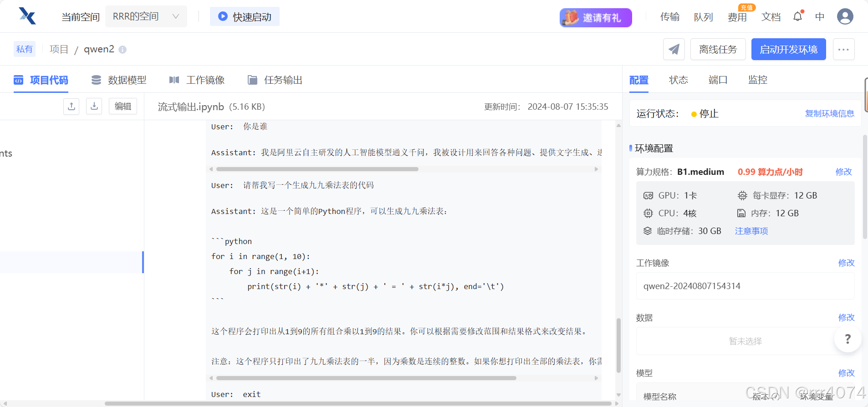Click the 停止 run status indicator
The width and height of the screenshot is (868, 407).
click(x=705, y=114)
